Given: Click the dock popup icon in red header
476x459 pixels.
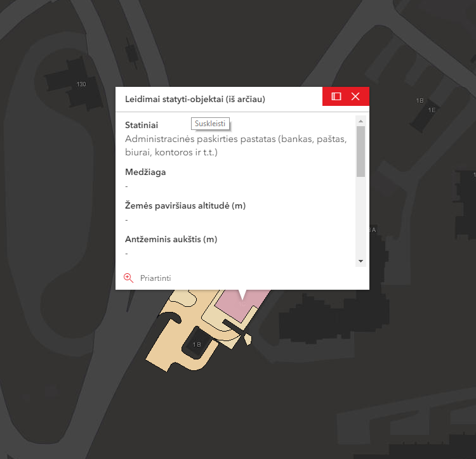Looking at the screenshot, I should (x=336, y=96).
